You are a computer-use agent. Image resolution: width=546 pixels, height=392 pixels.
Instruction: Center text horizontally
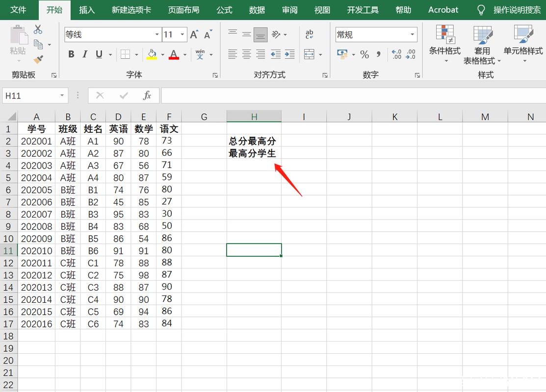tap(247, 54)
